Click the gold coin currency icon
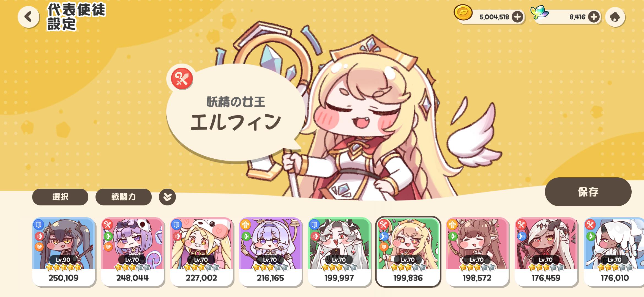The width and height of the screenshot is (644, 297). [x=463, y=13]
